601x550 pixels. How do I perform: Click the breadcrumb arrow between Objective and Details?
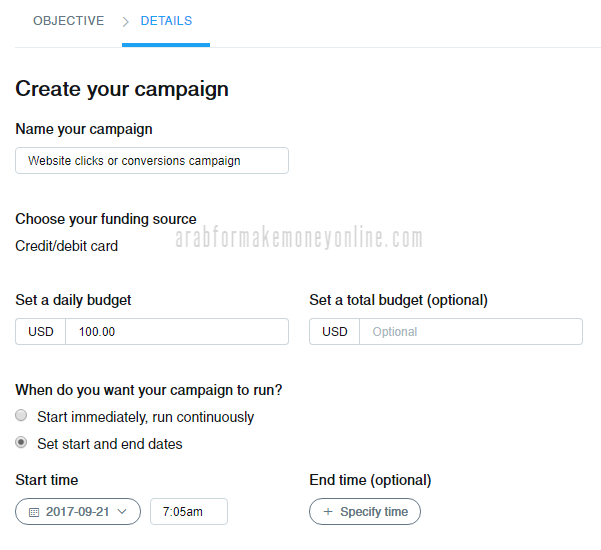tap(125, 22)
